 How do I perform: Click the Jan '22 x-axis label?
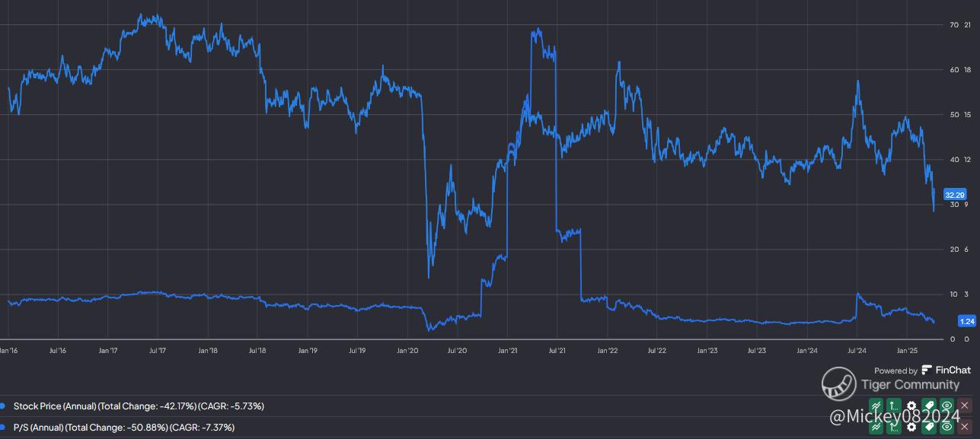(607, 351)
